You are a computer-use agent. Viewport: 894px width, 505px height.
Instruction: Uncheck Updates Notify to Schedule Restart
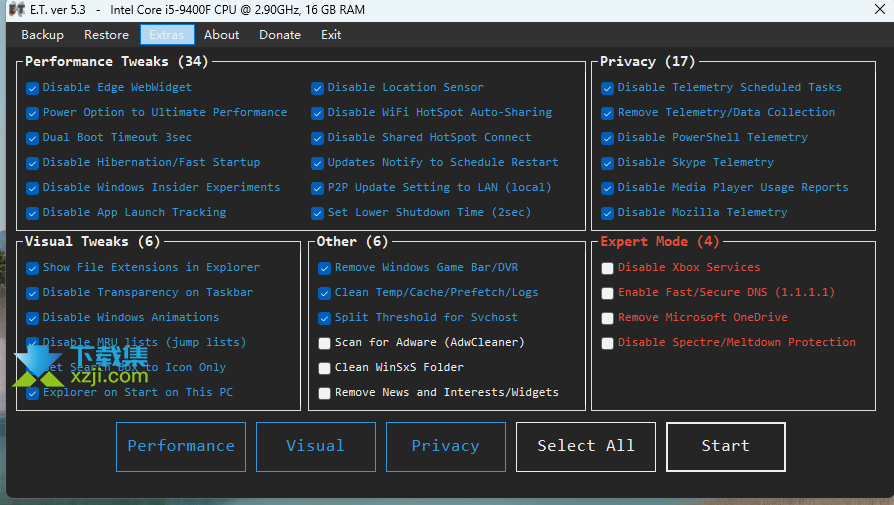pyautogui.click(x=318, y=164)
